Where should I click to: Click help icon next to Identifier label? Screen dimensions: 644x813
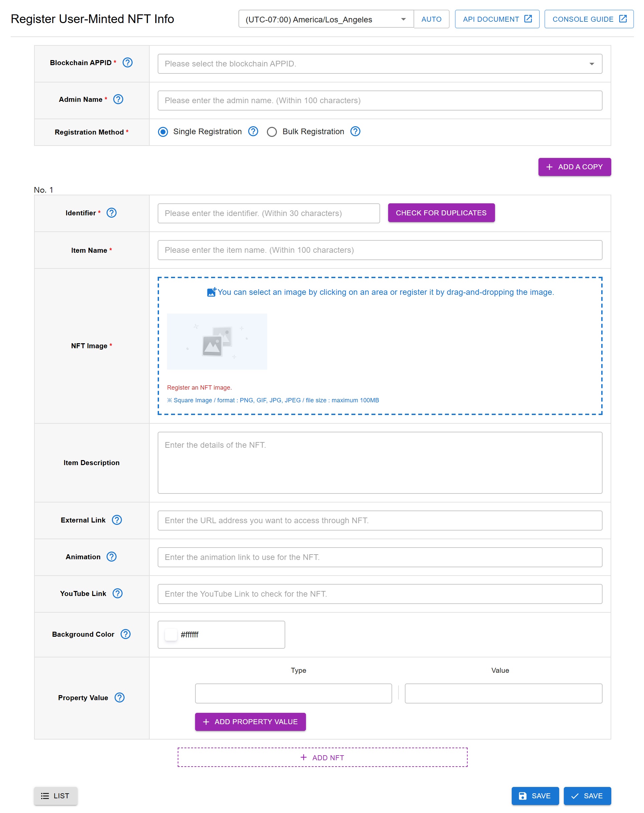pyautogui.click(x=111, y=213)
